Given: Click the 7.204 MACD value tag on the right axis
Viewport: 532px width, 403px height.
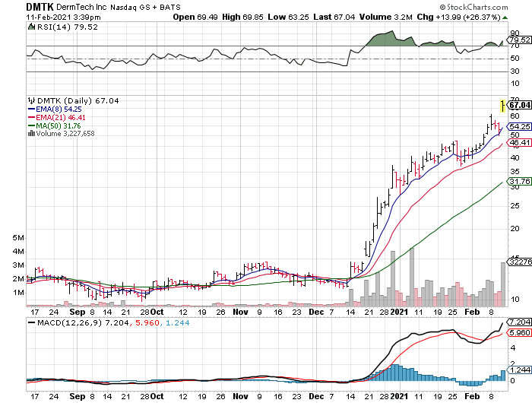Looking at the screenshot, I should tap(520, 322).
